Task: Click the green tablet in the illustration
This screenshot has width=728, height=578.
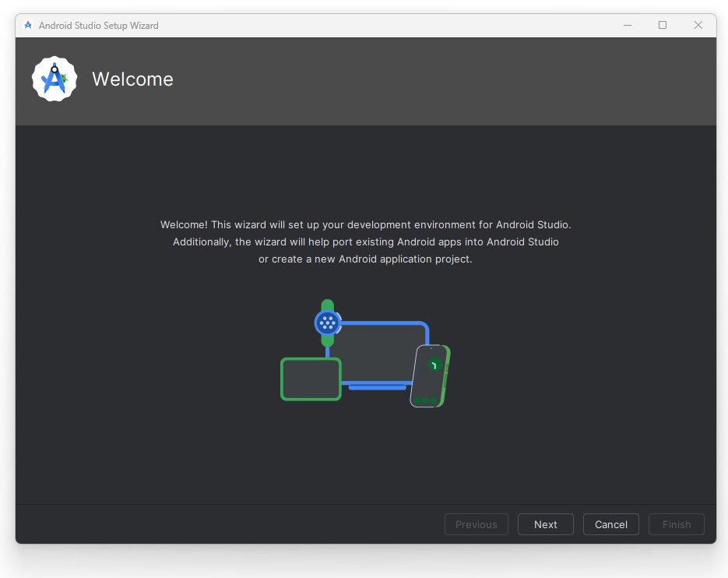Action: (311, 379)
